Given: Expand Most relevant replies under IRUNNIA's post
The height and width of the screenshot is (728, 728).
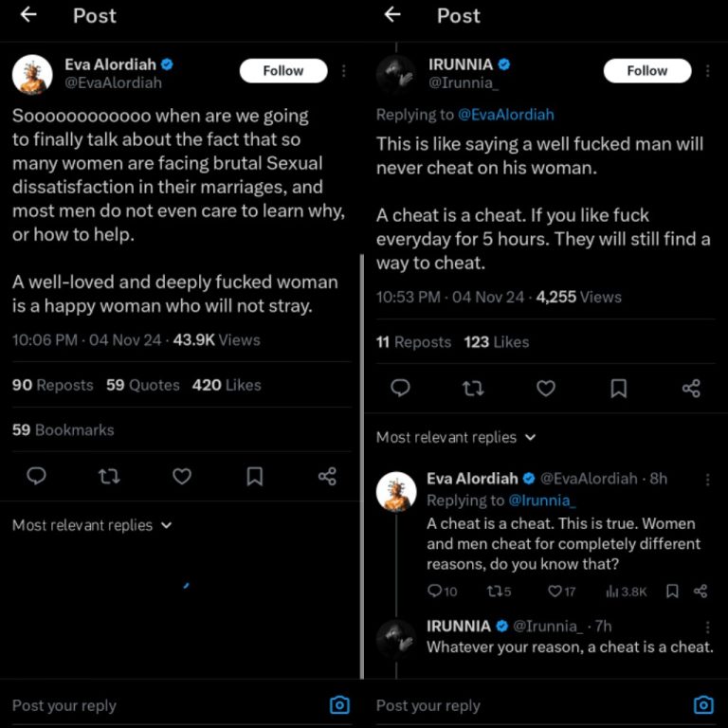Looking at the screenshot, I should click(x=456, y=437).
